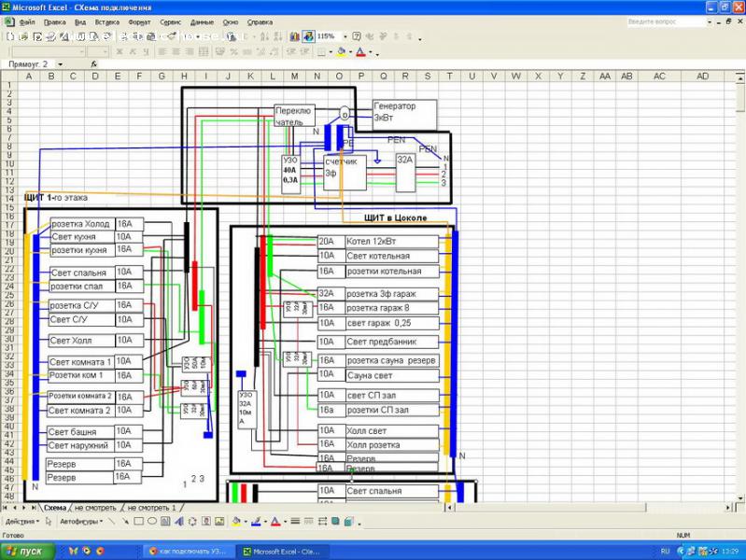Open the Формат menu

click(139, 21)
